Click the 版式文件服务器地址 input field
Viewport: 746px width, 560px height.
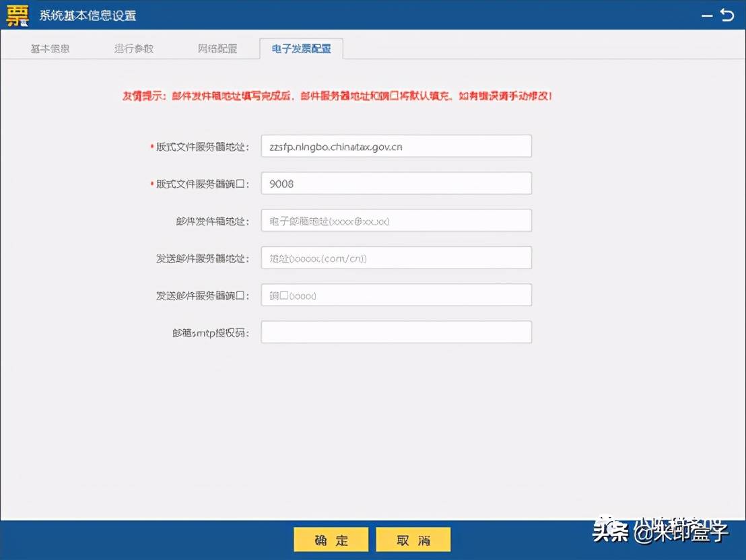[x=396, y=146]
